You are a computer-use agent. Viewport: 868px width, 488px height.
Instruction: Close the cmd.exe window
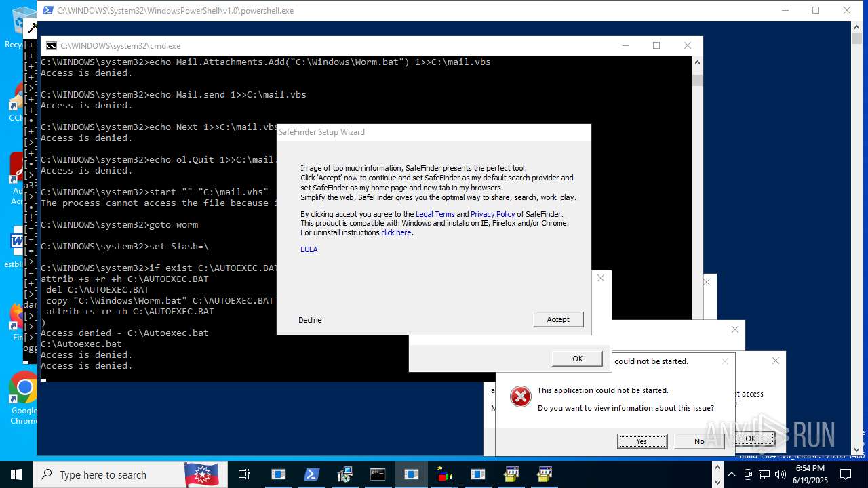(688, 45)
